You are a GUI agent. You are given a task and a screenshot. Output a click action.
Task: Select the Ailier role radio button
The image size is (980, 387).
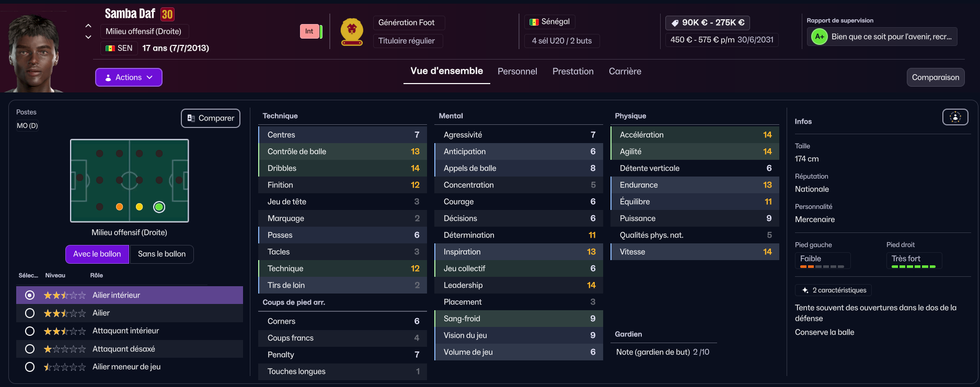(30, 313)
